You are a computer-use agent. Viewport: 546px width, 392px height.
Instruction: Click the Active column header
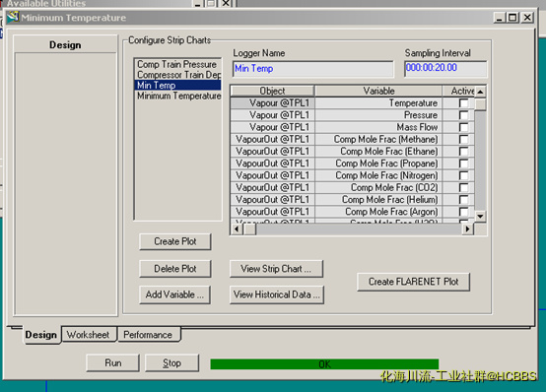coord(458,92)
